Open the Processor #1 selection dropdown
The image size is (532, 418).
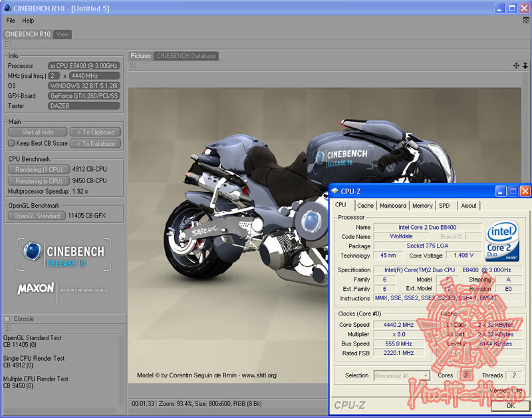tap(426, 375)
